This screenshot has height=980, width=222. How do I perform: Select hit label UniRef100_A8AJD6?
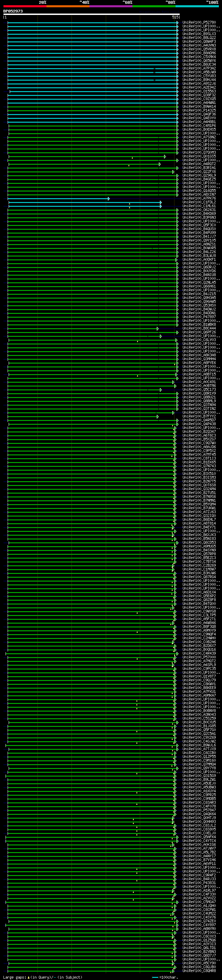point(199,447)
